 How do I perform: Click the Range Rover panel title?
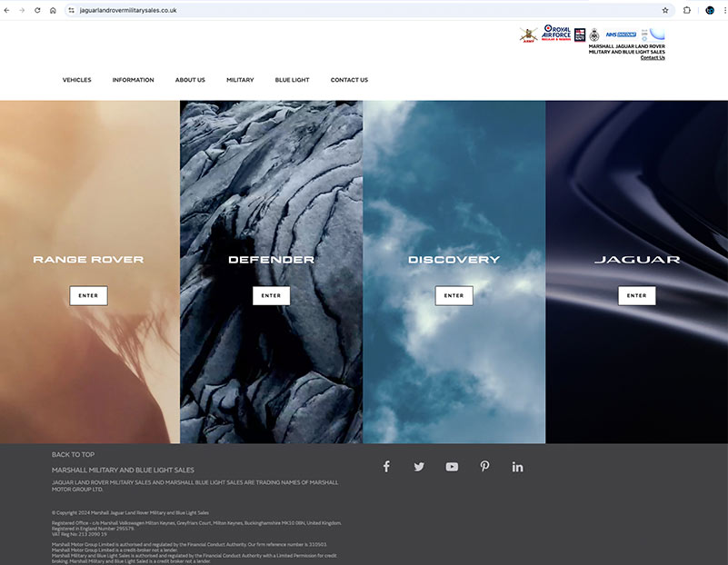click(88, 259)
